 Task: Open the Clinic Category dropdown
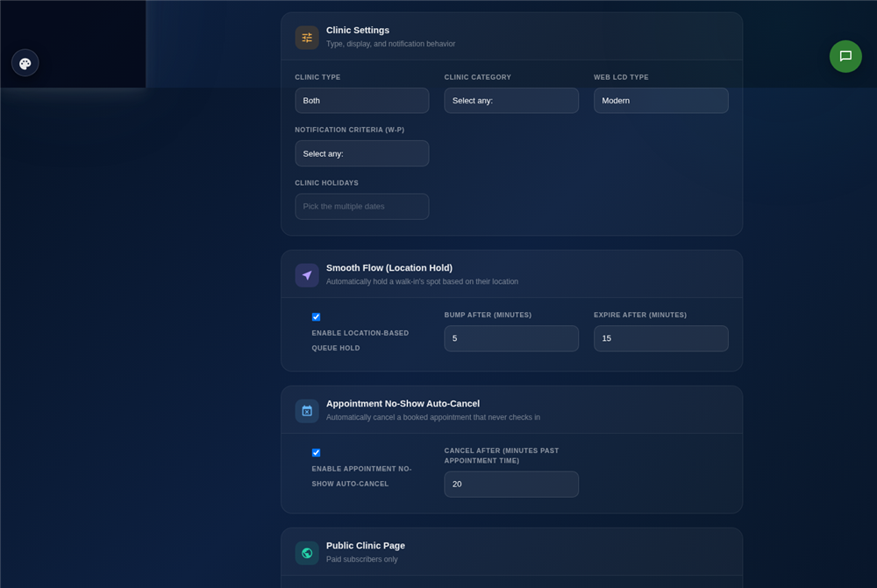(x=511, y=101)
